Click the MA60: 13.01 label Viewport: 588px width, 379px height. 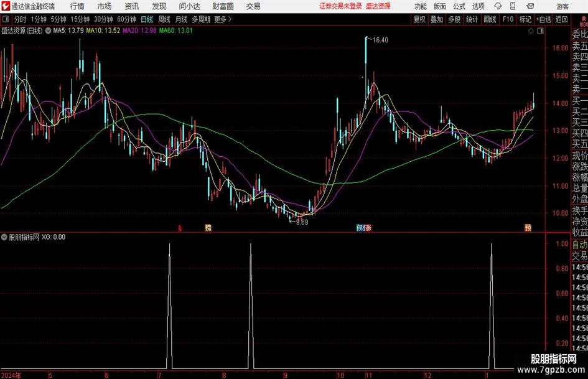(176, 30)
